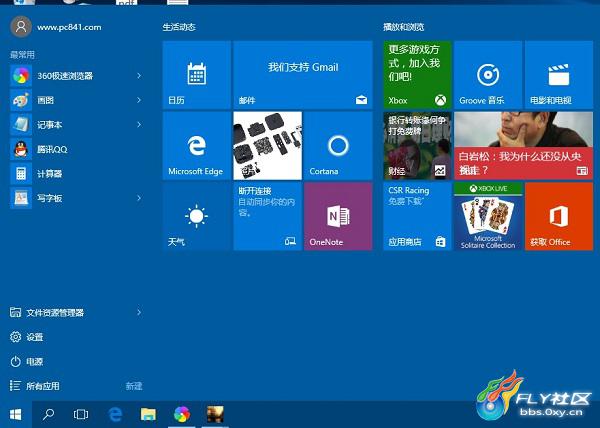The height and width of the screenshot is (428, 600).
Task: Expand jump list arrow for 写字板
Action: (x=139, y=198)
